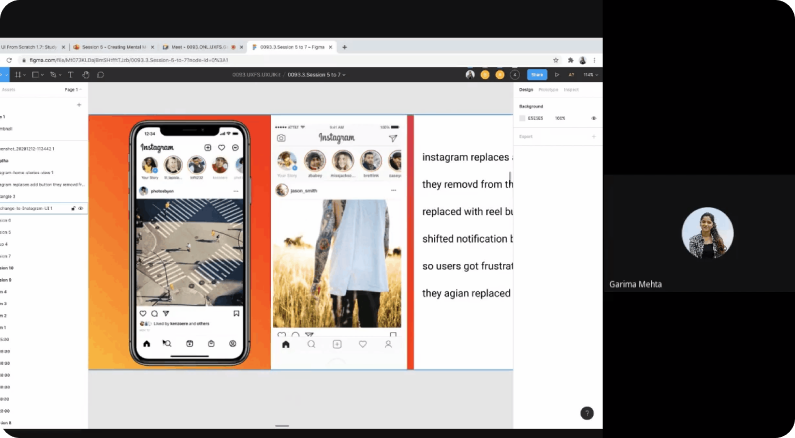Image resolution: width=795 pixels, height=438 pixels.
Task: Close the Figma browser tab
Action: point(331,47)
